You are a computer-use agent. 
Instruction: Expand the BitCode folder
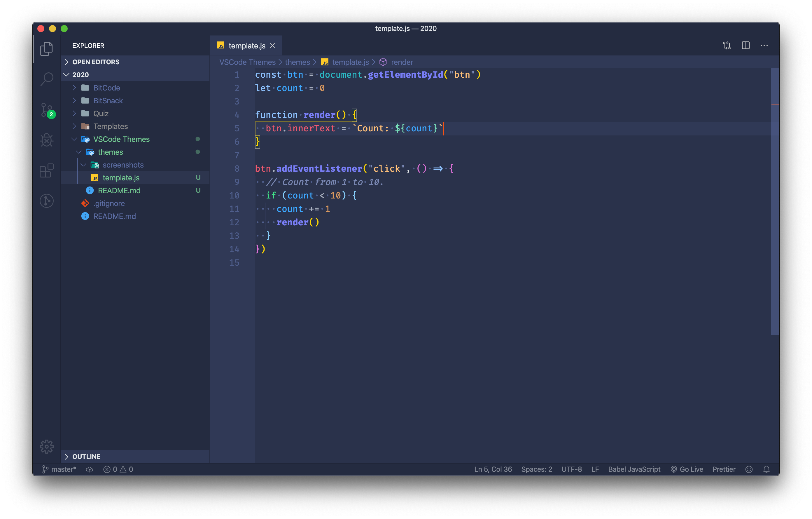point(106,88)
